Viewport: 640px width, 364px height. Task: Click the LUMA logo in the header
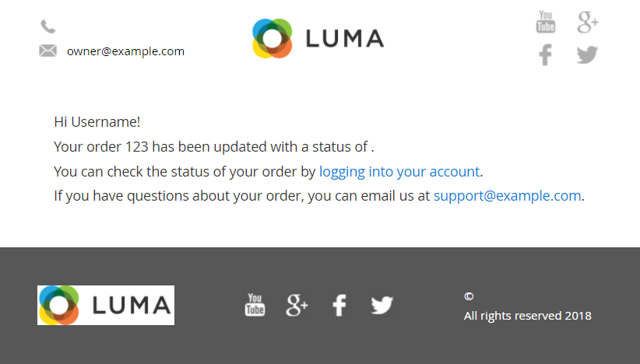coord(318,38)
